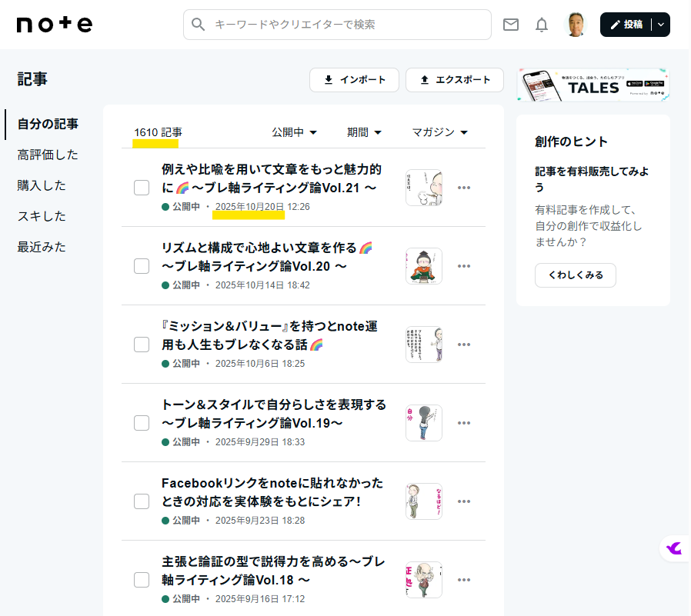The width and height of the screenshot is (691, 616).
Task: Open more options for Vol.20 article
Action: tap(463, 266)
